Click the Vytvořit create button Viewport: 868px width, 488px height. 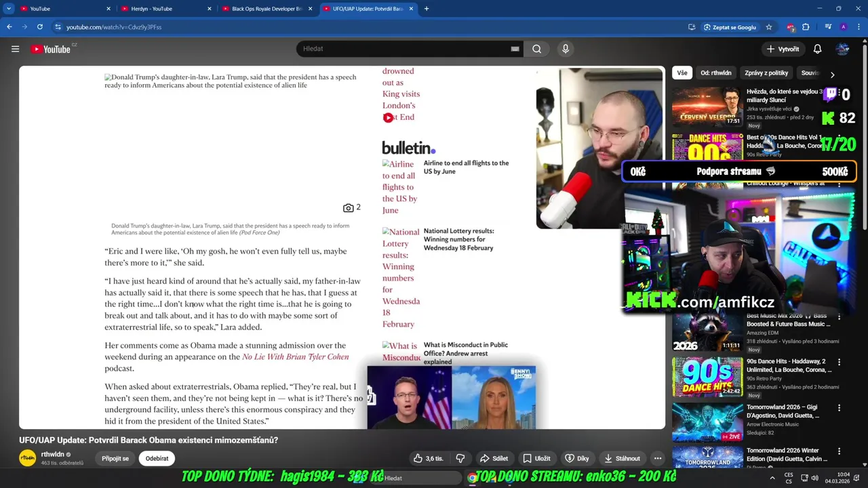point(783,49)
